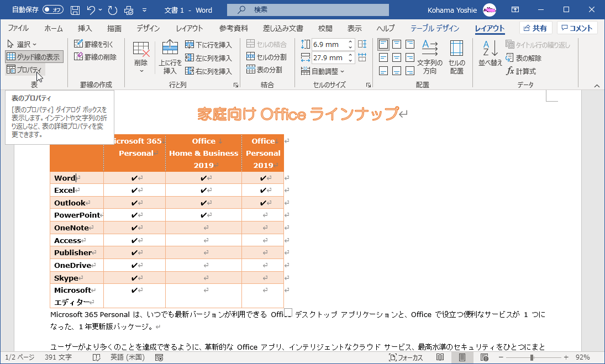Switch to the 挿入 tab
Screen dimensions: 605x364
coord(85,28)
